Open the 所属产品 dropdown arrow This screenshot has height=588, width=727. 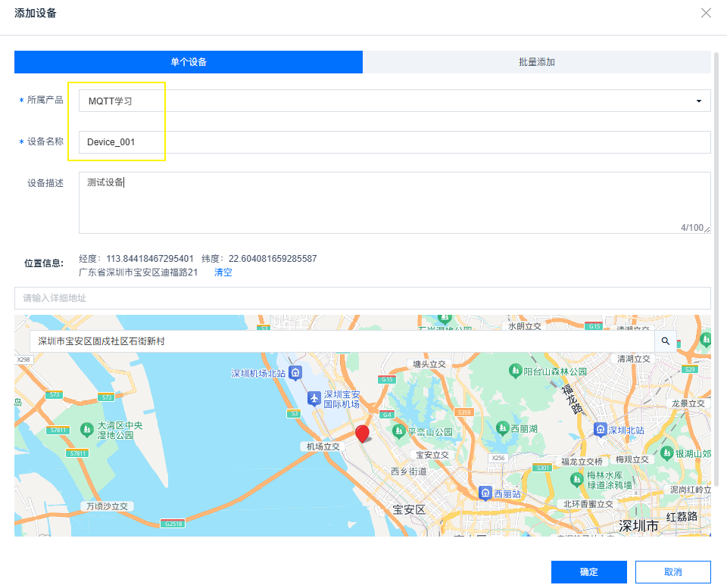(x=698, y=101)
